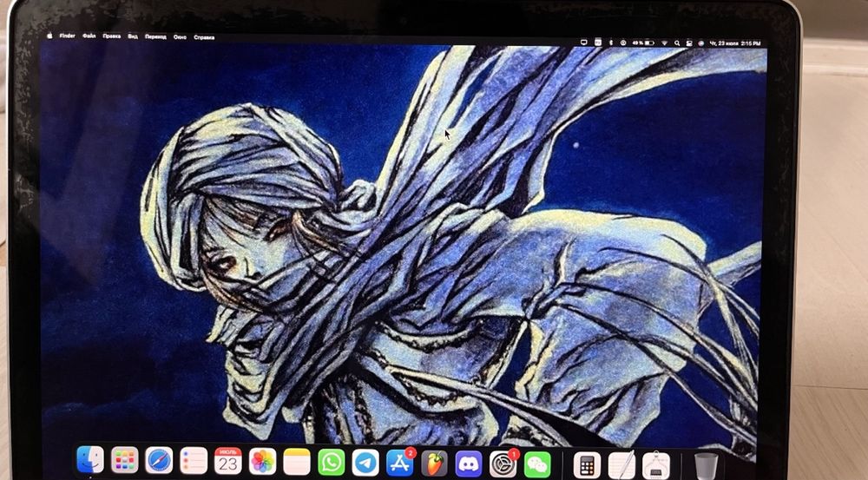
Task: Open Calculator from the Dock
Action: (x=588, y=465)
